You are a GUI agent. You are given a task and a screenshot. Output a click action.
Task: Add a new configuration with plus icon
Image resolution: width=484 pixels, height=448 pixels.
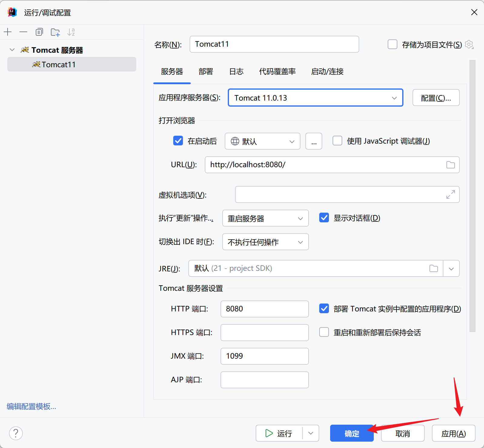pos(8,32)
